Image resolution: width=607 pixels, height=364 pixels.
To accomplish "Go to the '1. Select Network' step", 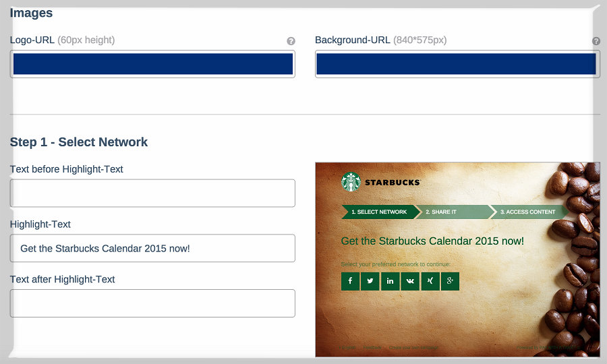I will [x=378, y=212].
